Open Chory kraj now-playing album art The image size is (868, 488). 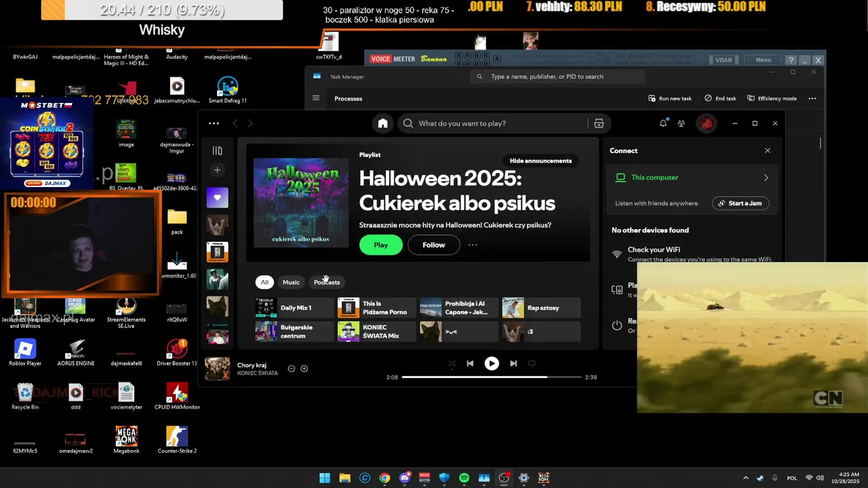pyautogui.click(x=218, y=369)
